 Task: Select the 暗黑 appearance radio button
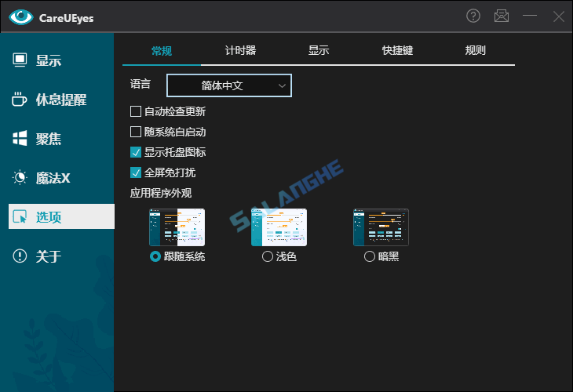pyautogui.click(x=370, y=256)
